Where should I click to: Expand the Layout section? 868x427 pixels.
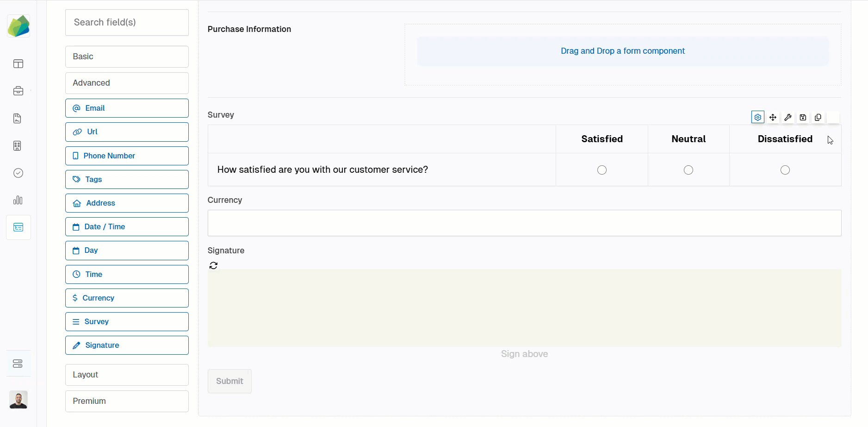(127, 375)
